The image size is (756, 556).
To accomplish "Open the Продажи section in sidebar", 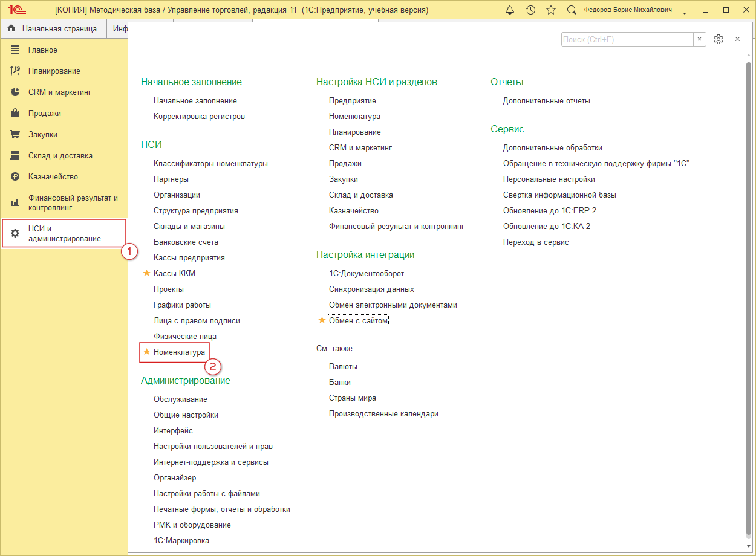I will (44, 114).
